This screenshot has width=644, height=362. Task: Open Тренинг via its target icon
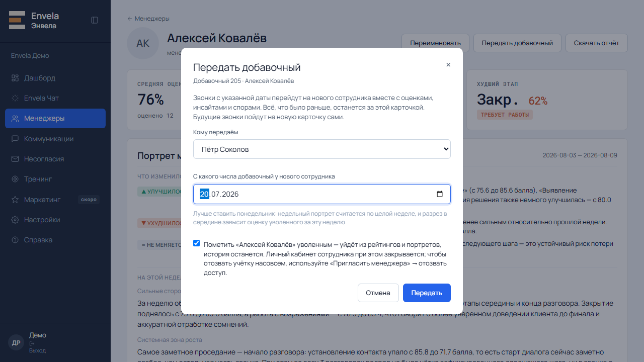pos(15,179)
